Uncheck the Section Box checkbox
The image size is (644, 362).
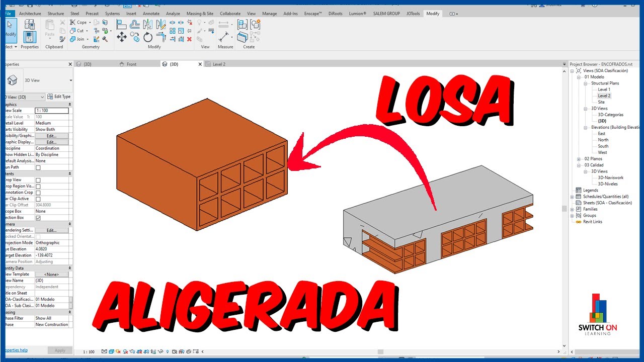tap(38, 218)
